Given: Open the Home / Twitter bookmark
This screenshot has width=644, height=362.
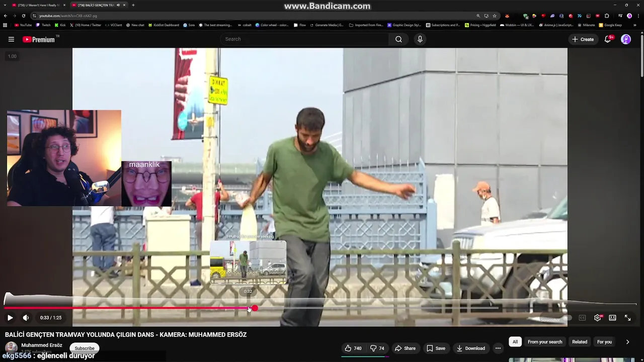Looking at the screenshot, I should pyautogui.click(x=86, y=25).
